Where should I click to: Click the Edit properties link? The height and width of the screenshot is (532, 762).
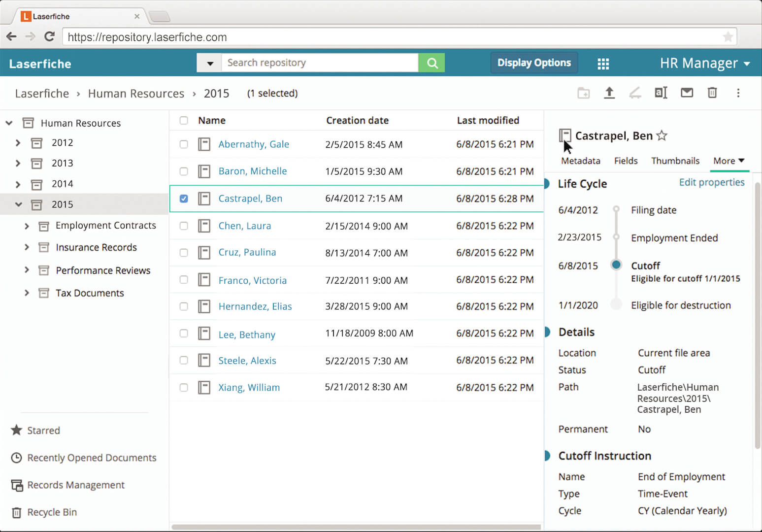[712, 182]
